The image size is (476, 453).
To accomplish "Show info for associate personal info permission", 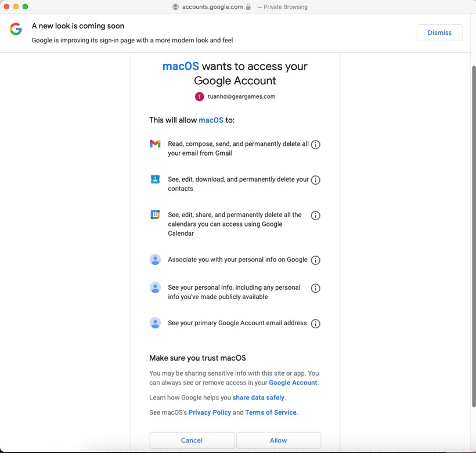I will [315, 260].
